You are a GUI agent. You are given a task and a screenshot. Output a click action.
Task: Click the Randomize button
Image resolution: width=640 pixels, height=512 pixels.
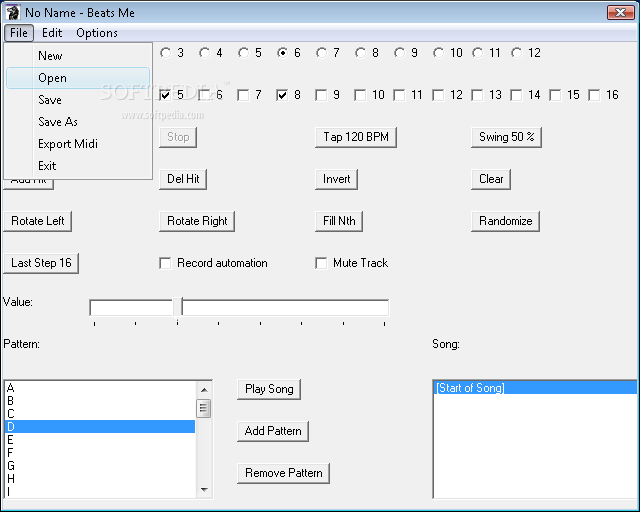click(x=505, y=221)
